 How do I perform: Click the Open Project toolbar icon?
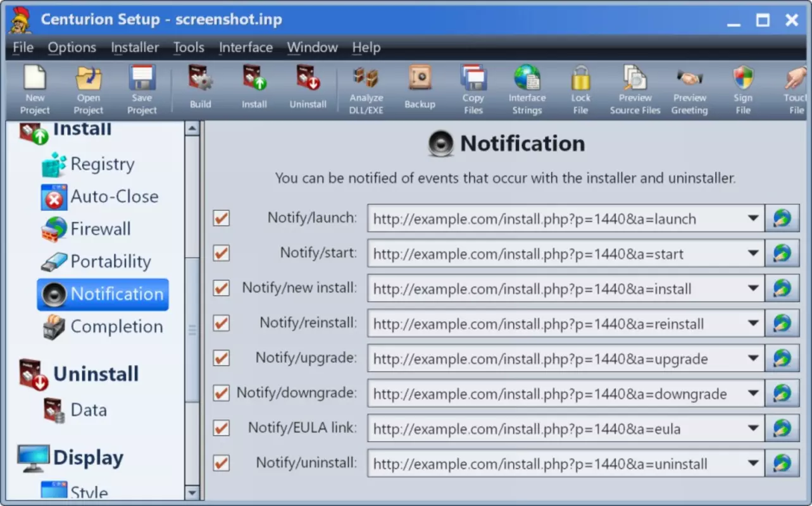point(89,90)
